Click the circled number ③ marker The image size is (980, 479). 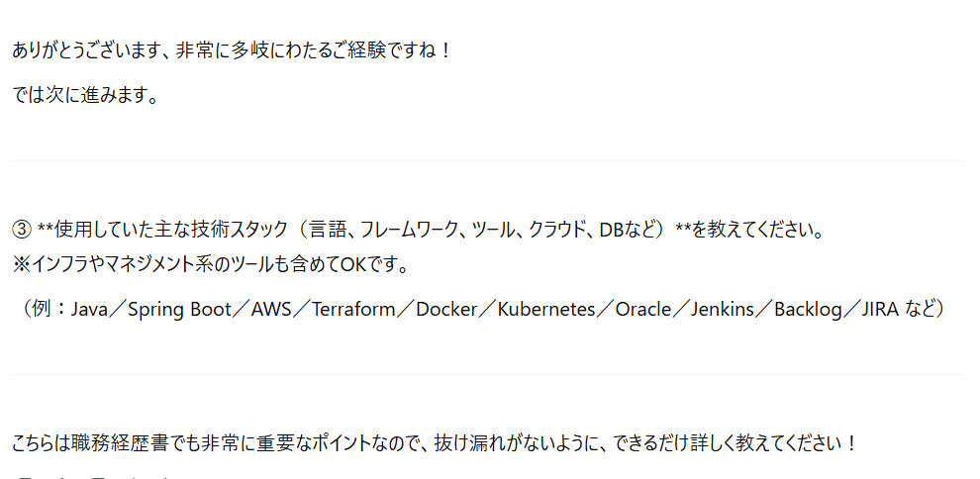21,231
